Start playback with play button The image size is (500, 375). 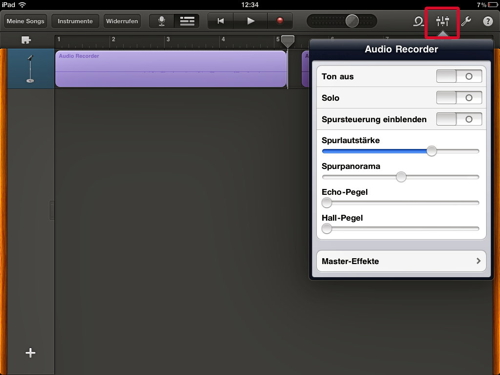click(x=251, y=21)
